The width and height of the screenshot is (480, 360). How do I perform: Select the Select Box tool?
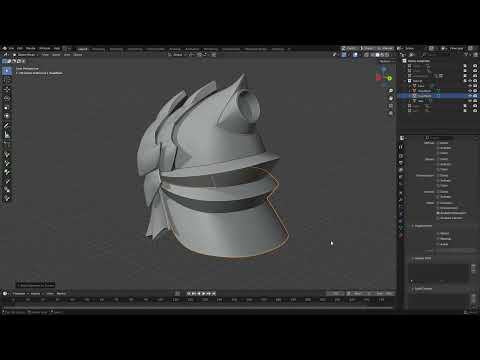click(x=7, y=71)
